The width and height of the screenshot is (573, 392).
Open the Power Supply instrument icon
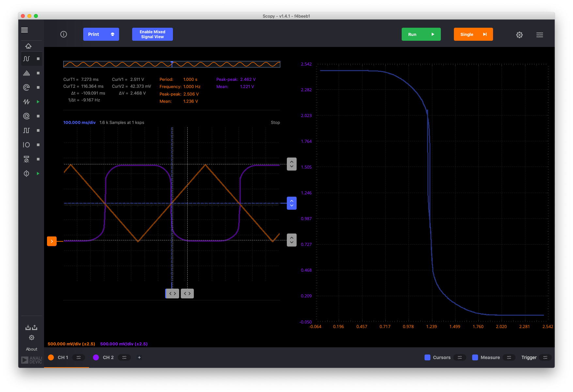point(26,173)
